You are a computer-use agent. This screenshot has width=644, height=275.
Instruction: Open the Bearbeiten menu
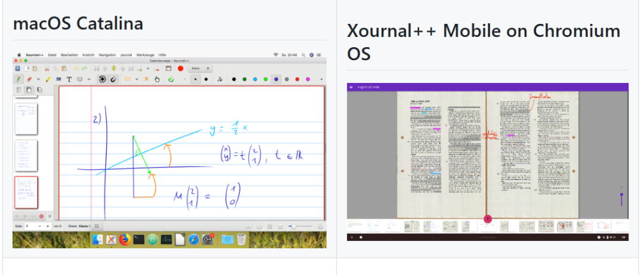click(69, 54)
